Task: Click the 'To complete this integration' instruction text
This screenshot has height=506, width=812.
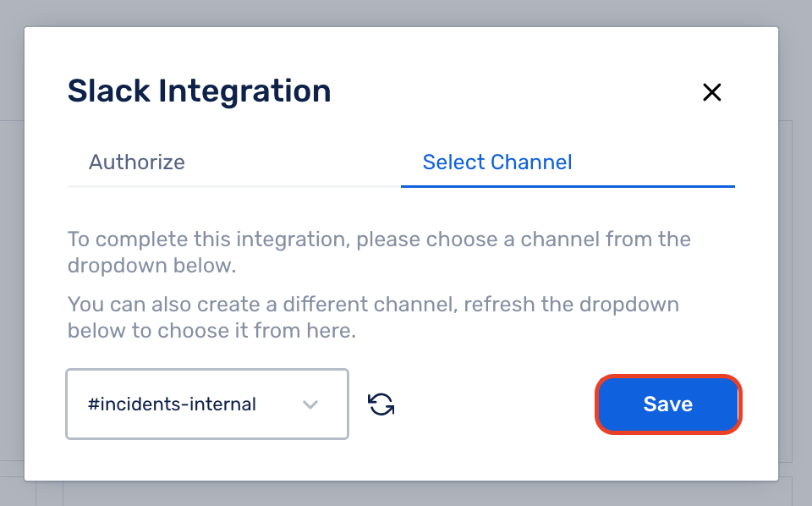Action: [x=379, y=252]
